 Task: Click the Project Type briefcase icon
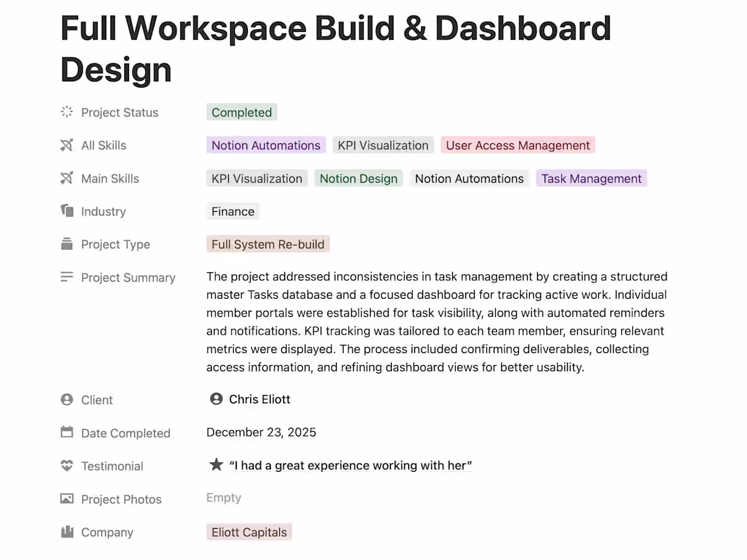[x=66, y=244]
